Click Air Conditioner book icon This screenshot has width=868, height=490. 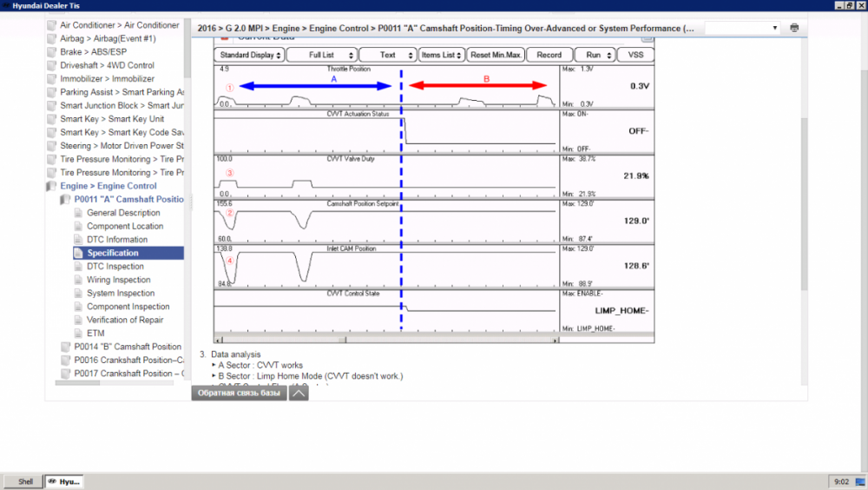tap(51, 25)
